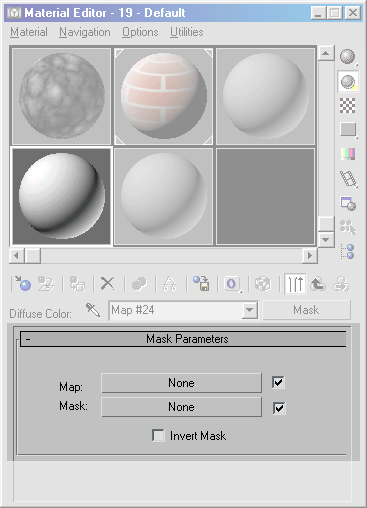Click horizontal scroll right arrow
Screen dimensions: 367x508
pos(310,256)
